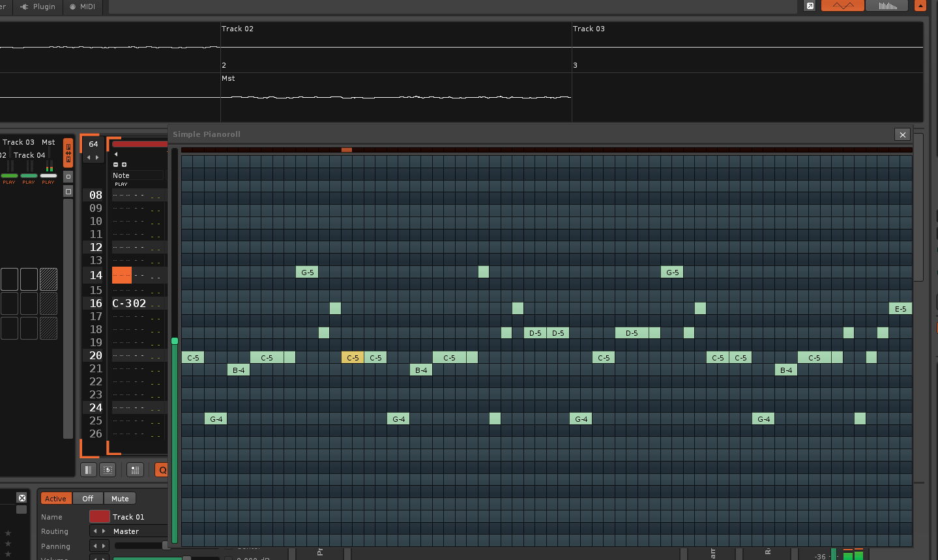Screen dimensions: 938x560
Task: Click pattern line number 24
Action: pyautogui.click(x=96, y=407)
